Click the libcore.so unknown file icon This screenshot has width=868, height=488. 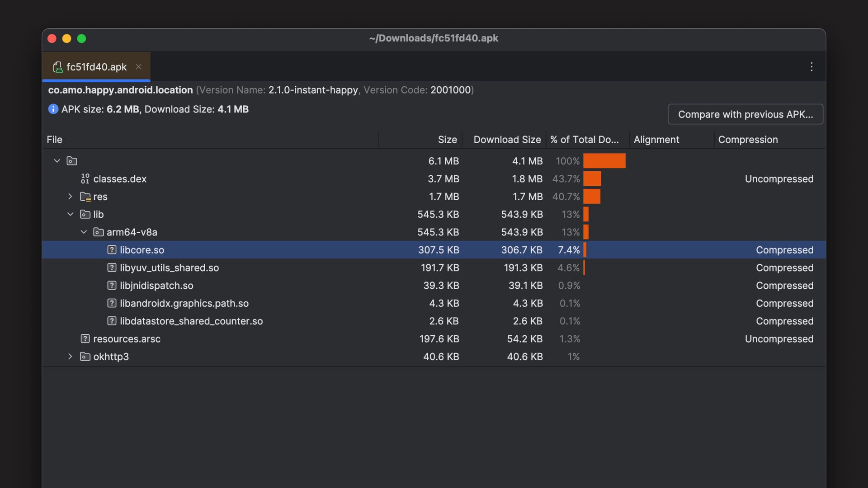[112, 250]
